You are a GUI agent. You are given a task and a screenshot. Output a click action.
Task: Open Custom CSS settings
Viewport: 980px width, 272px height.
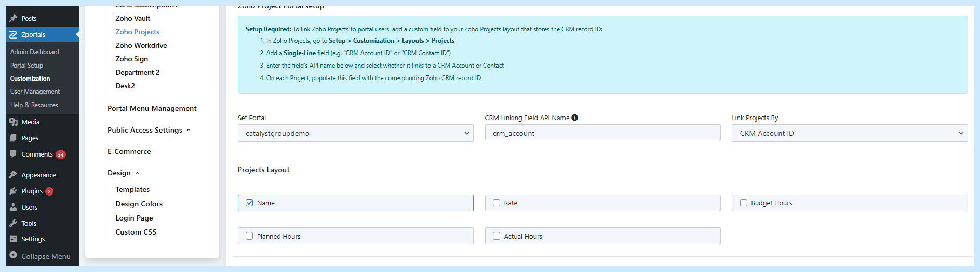pos(136,232)
